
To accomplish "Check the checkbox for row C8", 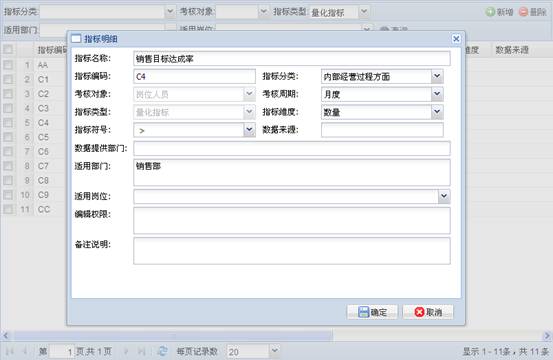I will coord(8,181).
